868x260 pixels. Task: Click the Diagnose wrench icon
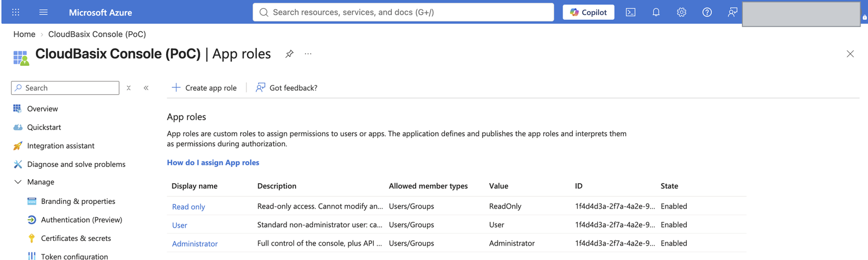17,164
